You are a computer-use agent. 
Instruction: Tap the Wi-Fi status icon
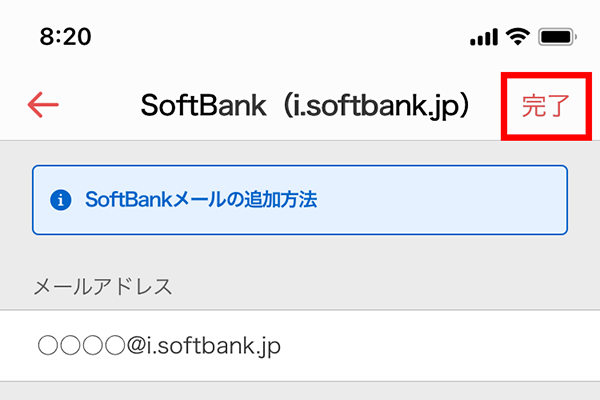tap(518, 37)
